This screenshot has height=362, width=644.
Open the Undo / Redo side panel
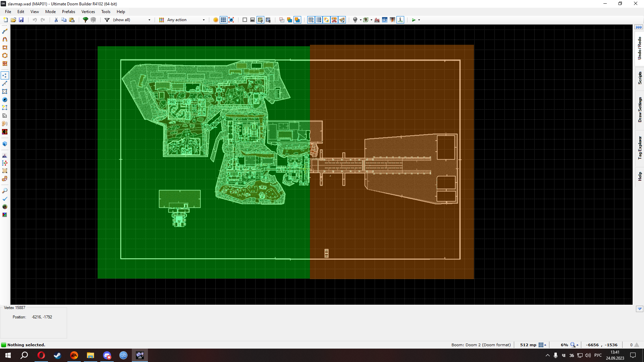[640, 48]
